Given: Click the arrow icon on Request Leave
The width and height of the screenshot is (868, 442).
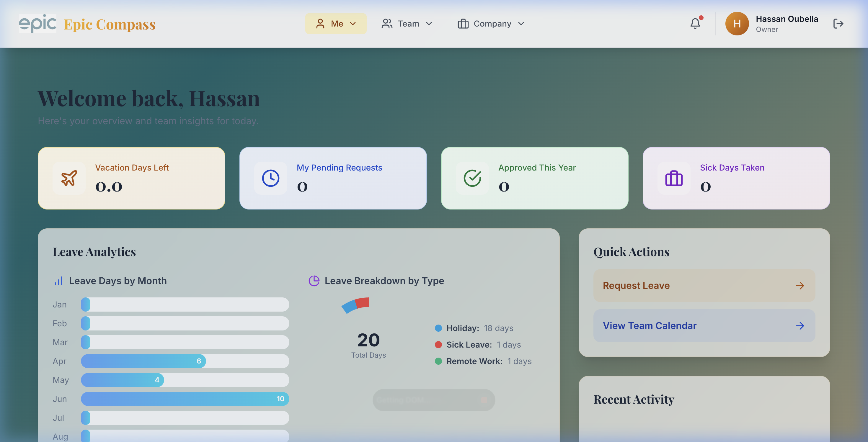Looking at the screenshot, I should click(800, 286).
